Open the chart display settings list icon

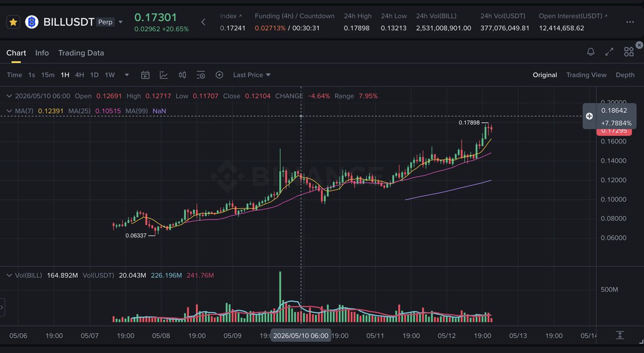[x=201, y=75]
